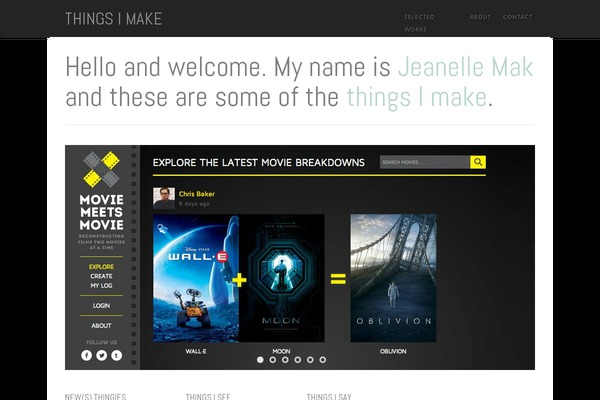Click the sidebar About link
The image size is (600, 400).
[x=101, y=325]
